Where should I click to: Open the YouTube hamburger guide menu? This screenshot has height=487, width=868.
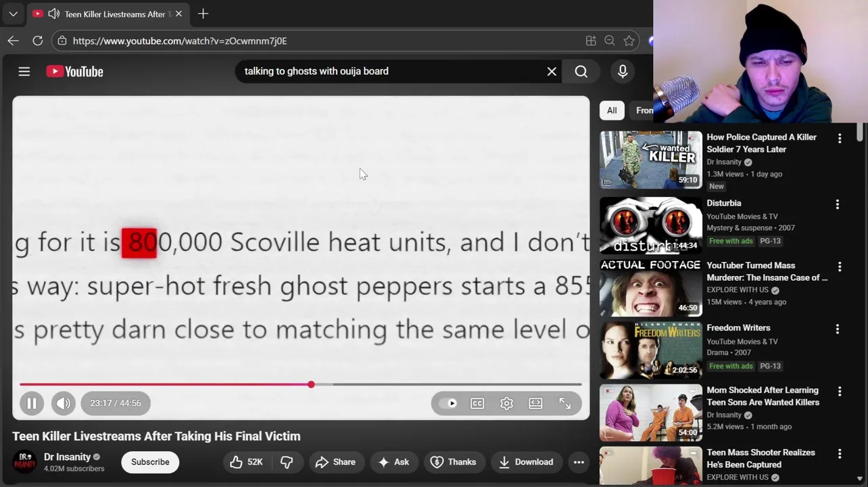(24, 71)
